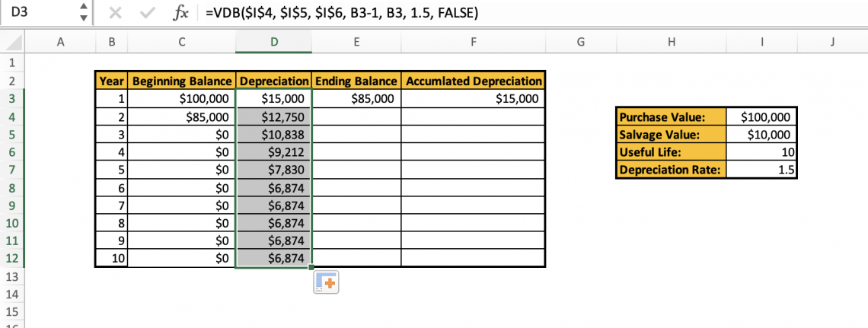This screenshot has width=868, height=328.
Task: Select the Depreciation Rate 1.5 cell
Action: (x=762, y=170)
